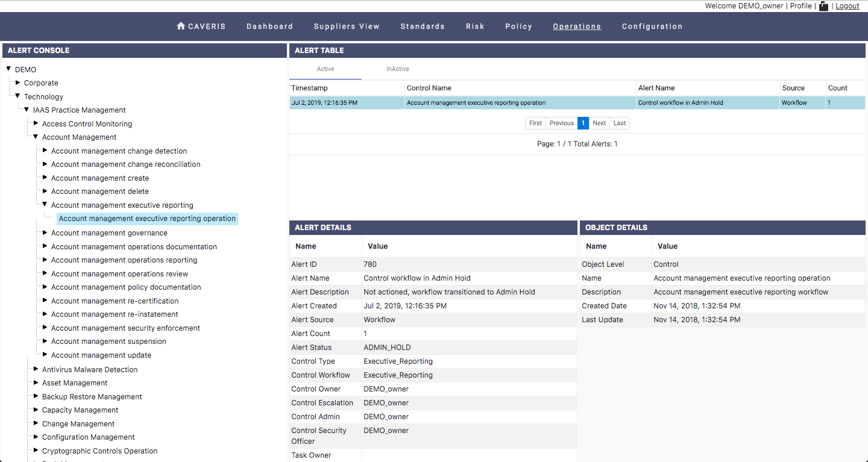Click the Previous pagination button

tap(561, 123)
